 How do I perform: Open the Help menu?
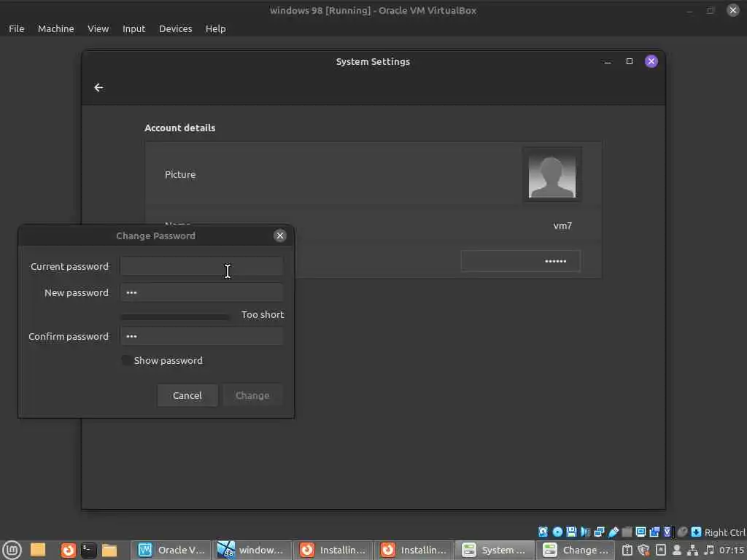click(215, 28)
